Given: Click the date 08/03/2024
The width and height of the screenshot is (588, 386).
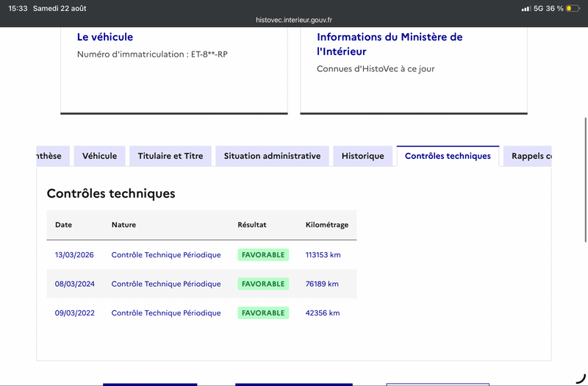Looking at the screenshot, I should pyautogui.click(x=75, y=284).
